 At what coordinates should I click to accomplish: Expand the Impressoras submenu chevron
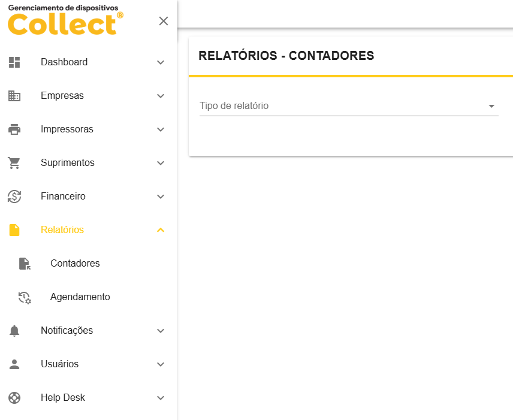pyautogui.click(x=161, y=129)
